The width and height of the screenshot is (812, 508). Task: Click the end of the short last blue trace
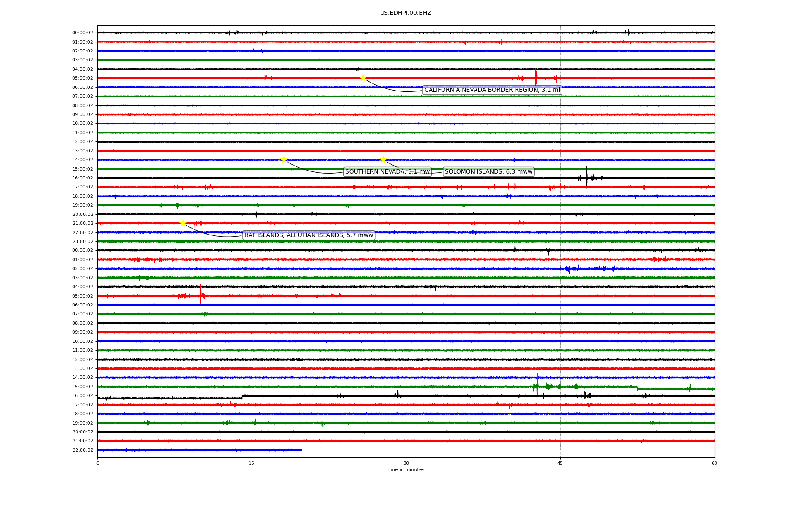302,450
